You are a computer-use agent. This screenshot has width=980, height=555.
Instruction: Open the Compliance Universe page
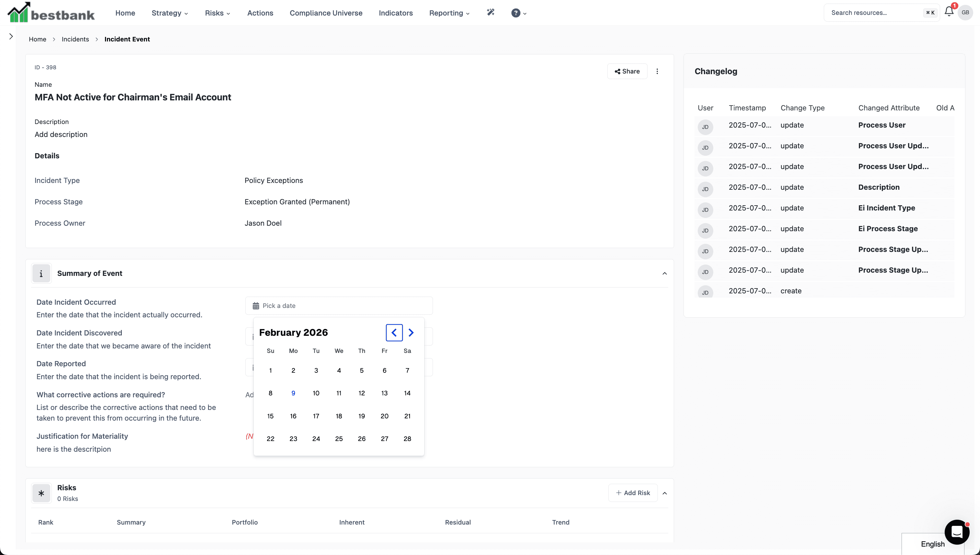coord(326,13)
